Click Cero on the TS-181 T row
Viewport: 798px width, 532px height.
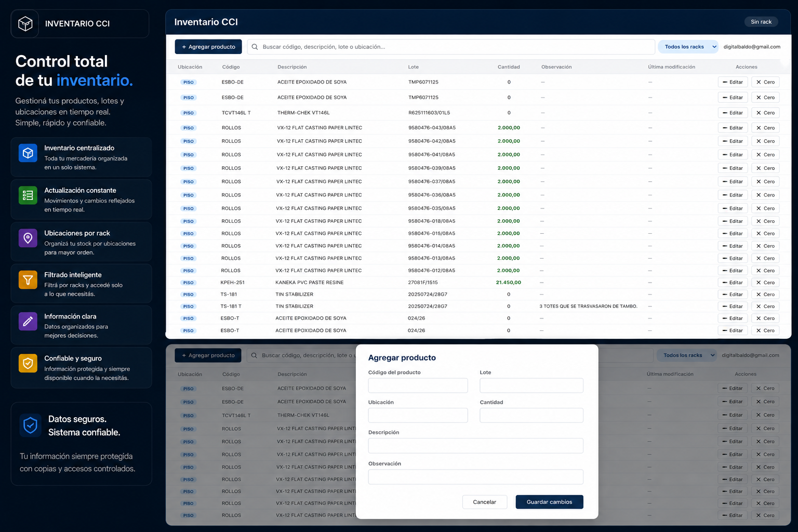coord(765,307)
